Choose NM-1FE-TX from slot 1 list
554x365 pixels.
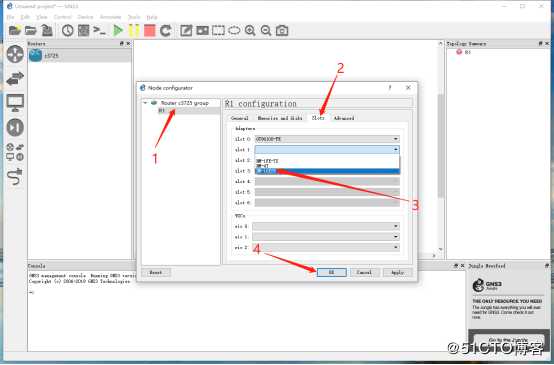point(327,161)
